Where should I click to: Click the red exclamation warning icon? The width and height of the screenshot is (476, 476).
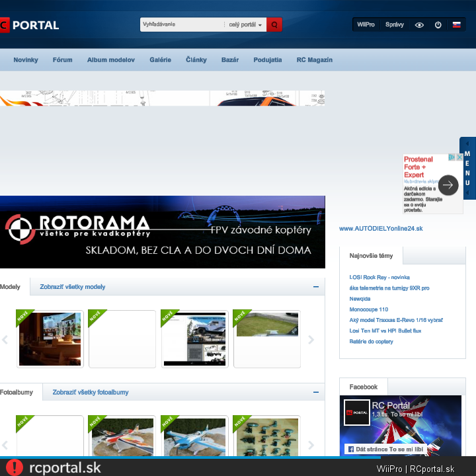(15, 467)
